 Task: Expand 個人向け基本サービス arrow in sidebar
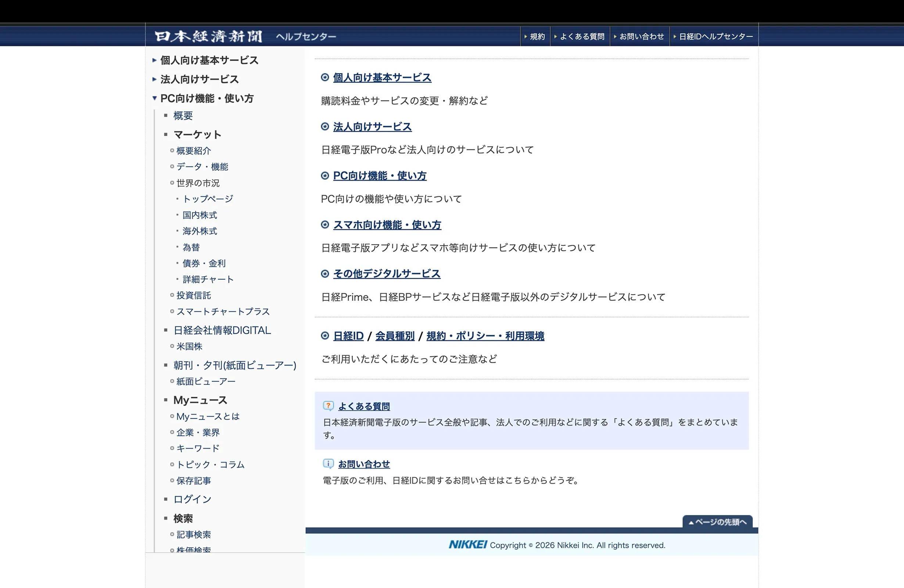click(x=154, y=60)
